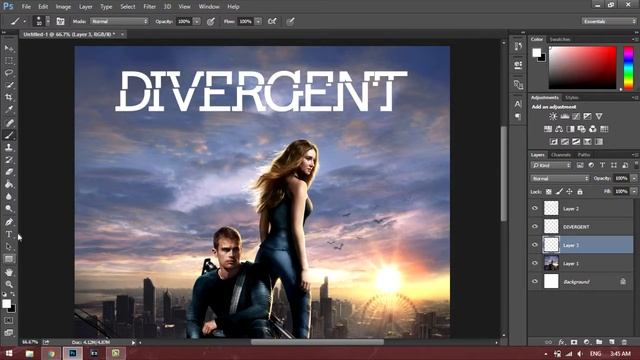Select the Quick Selection tool
The width and height of the screenshot is (640, 360).
[x=9, y=85]
